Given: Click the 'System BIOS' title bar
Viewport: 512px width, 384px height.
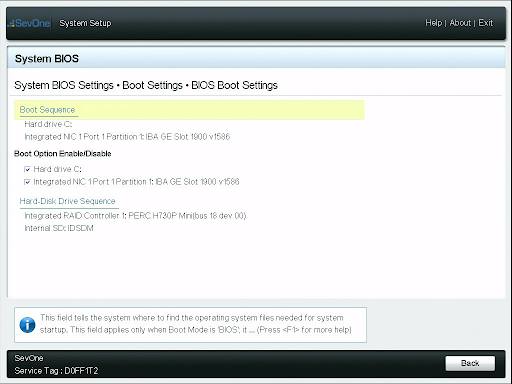Looking at the screenshot, I should point(256,58).
